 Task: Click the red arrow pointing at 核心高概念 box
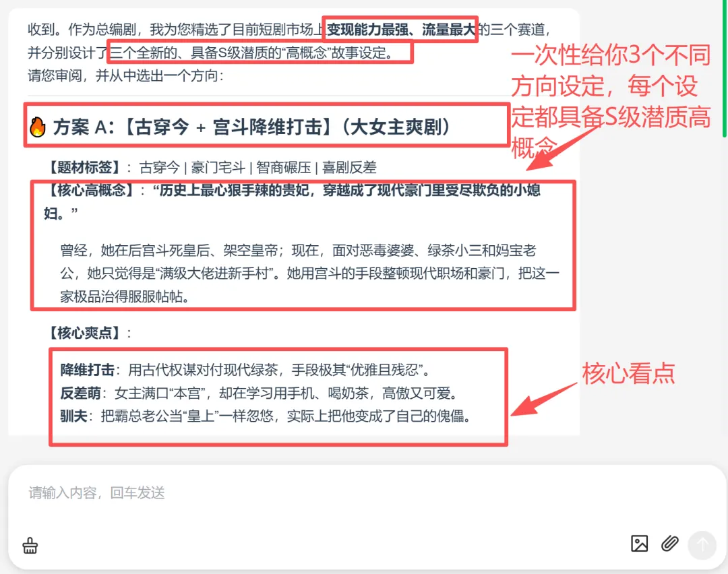click(x=563, y=148)
